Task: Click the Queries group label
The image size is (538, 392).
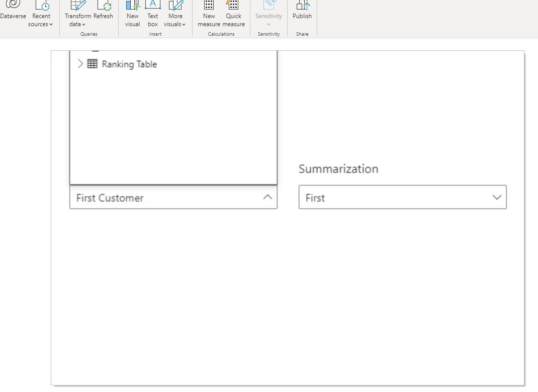Action: click(89, 34)
